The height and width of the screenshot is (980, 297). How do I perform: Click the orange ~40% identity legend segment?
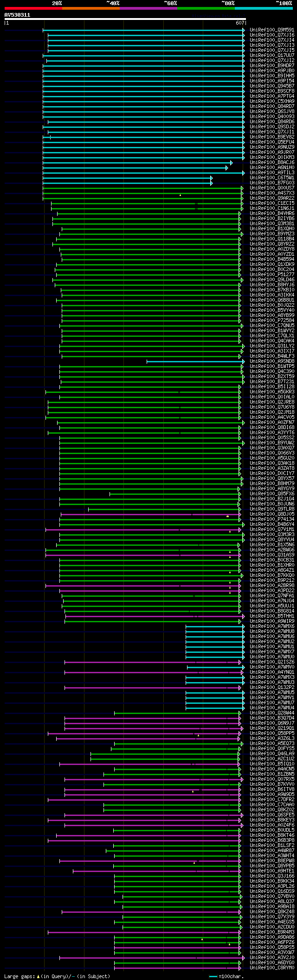point(91,8)
